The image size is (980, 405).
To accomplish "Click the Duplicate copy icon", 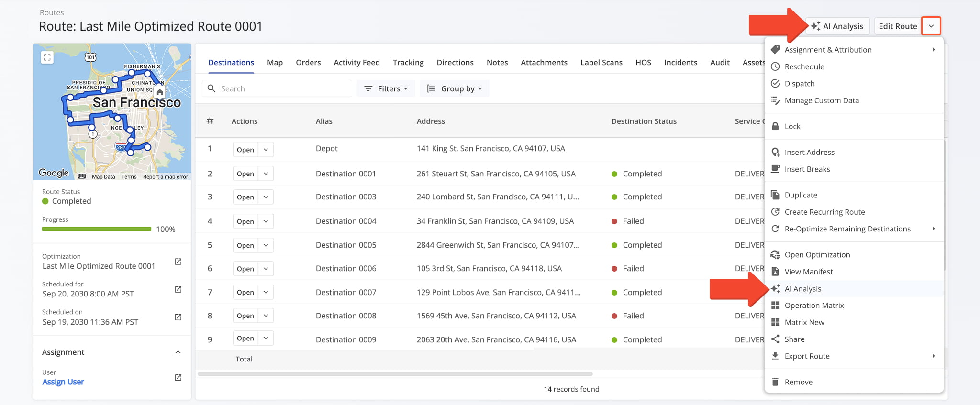I will tap(775, 195).
